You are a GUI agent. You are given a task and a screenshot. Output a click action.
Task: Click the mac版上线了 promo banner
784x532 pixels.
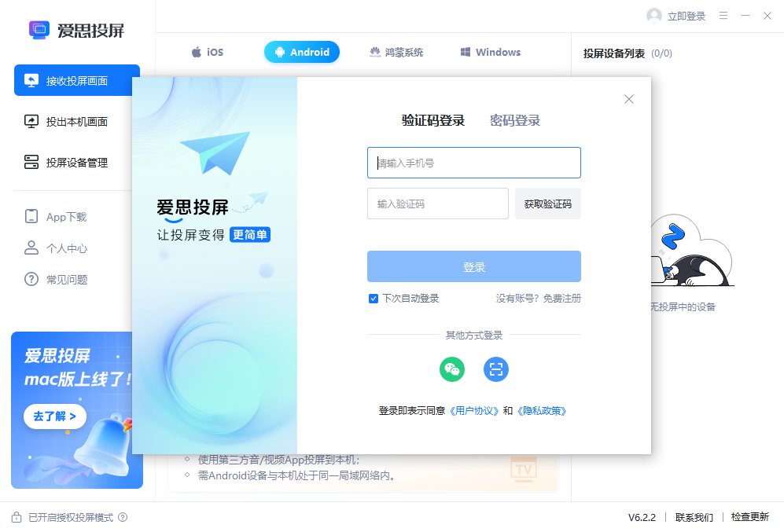(77, 410)
